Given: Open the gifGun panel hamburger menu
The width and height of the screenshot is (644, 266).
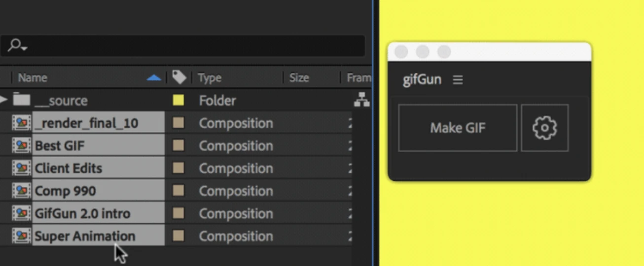Looking at the screenshot, I should (458, 80).
